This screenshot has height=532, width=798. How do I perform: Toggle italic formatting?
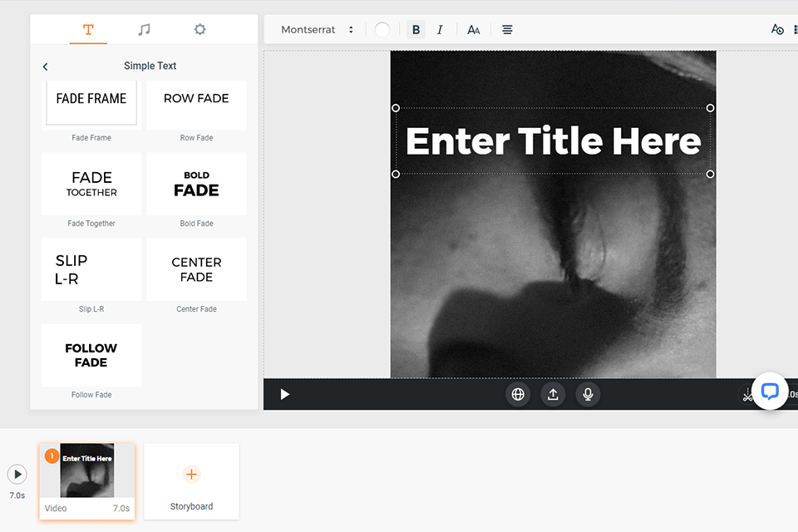(440, 29)
